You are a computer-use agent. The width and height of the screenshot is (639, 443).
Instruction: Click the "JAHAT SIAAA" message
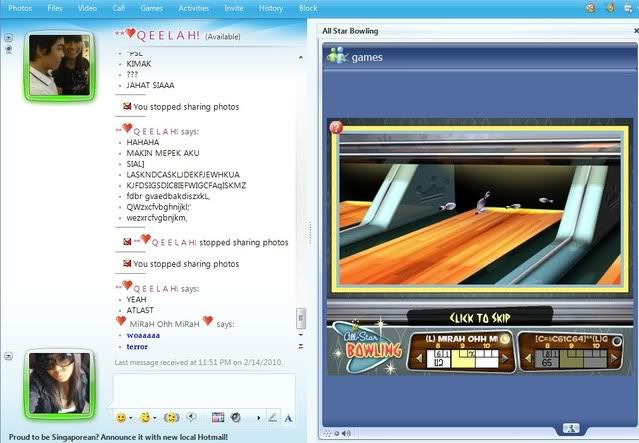[x=150, y=85]
